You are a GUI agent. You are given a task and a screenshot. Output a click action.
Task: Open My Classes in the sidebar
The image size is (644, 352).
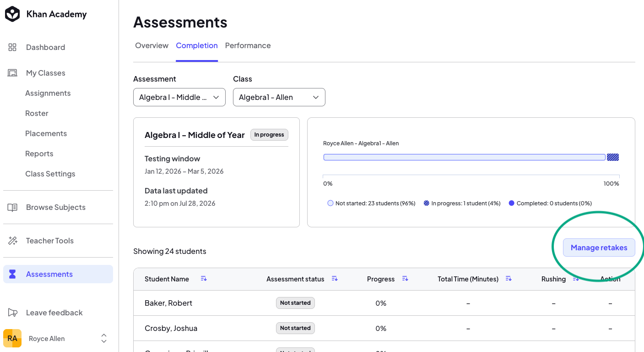coord(45,73)
